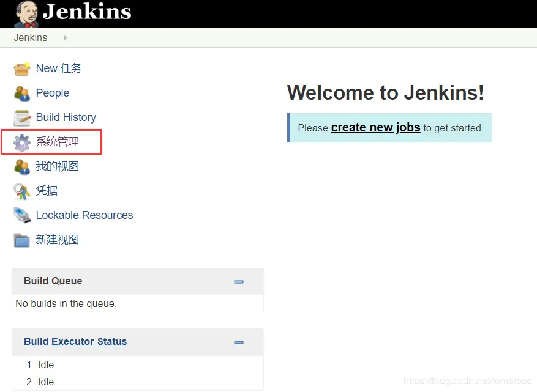Collapse the Build Executor Status panel

(x=239, y=342)
